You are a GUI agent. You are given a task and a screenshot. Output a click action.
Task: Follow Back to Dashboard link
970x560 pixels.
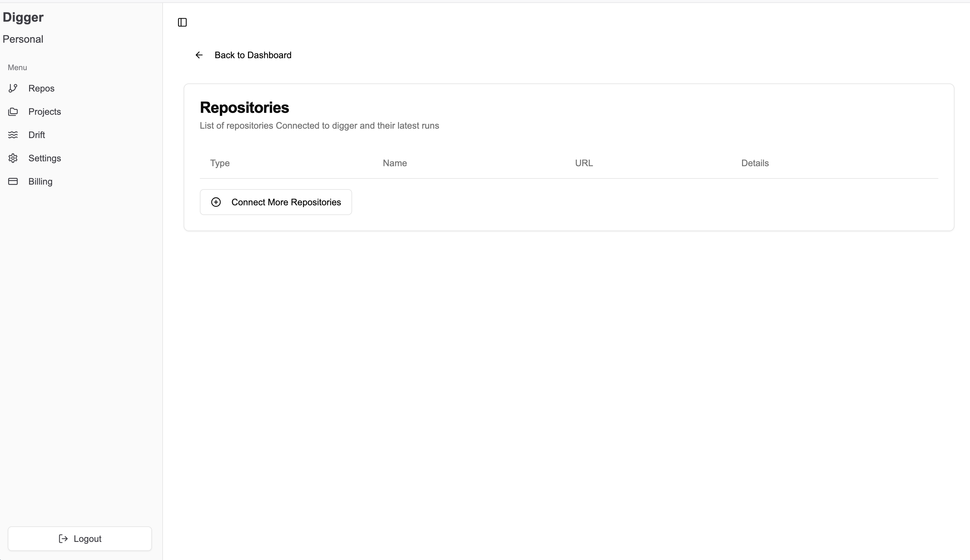point(253,55)
